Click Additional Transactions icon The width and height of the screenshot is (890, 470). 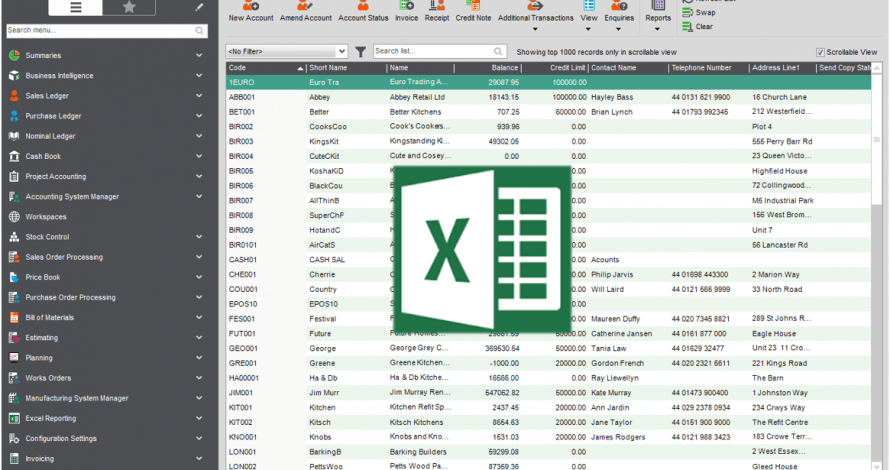[x=535, y=6]
